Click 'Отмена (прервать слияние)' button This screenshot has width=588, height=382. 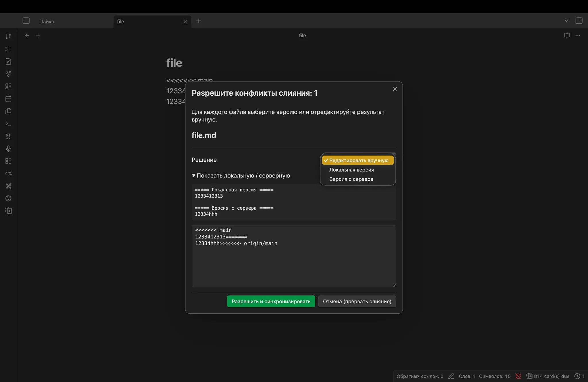pyautogui.click(x=357, y=301)
